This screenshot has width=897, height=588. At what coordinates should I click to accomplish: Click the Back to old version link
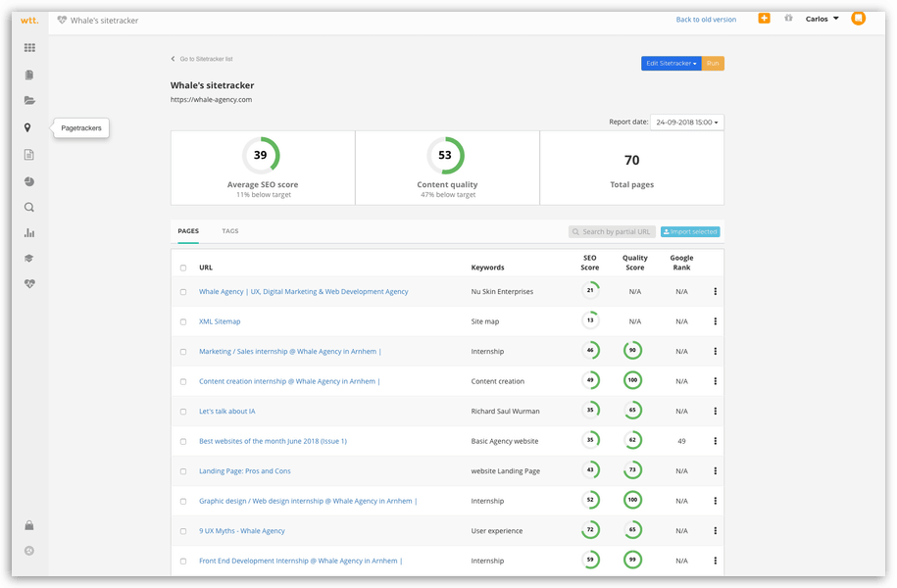[x=706, y=19]
